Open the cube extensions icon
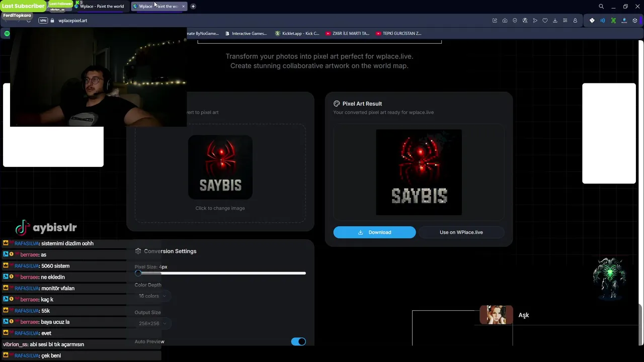 pos(635,21)
